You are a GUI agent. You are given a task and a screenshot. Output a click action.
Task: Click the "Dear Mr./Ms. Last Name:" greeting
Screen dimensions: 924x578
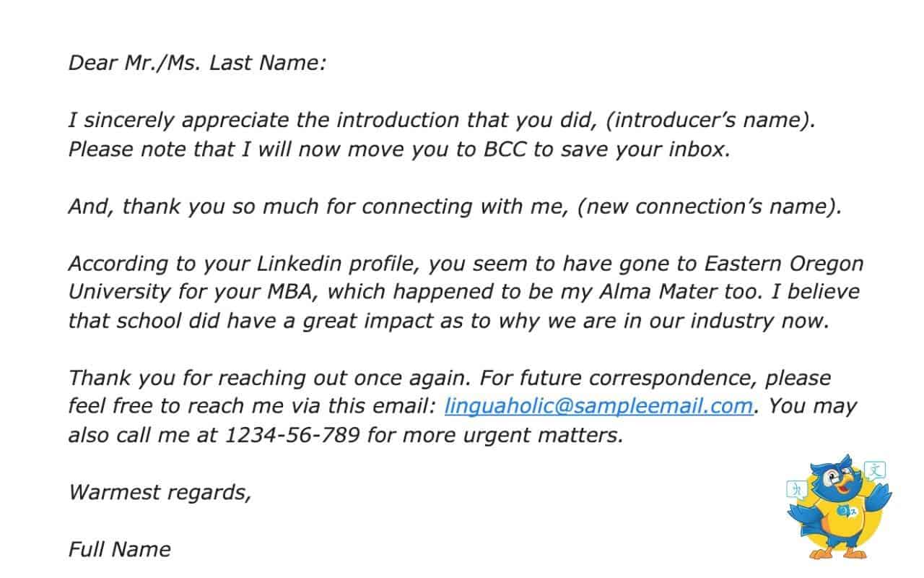pos(198,63)
